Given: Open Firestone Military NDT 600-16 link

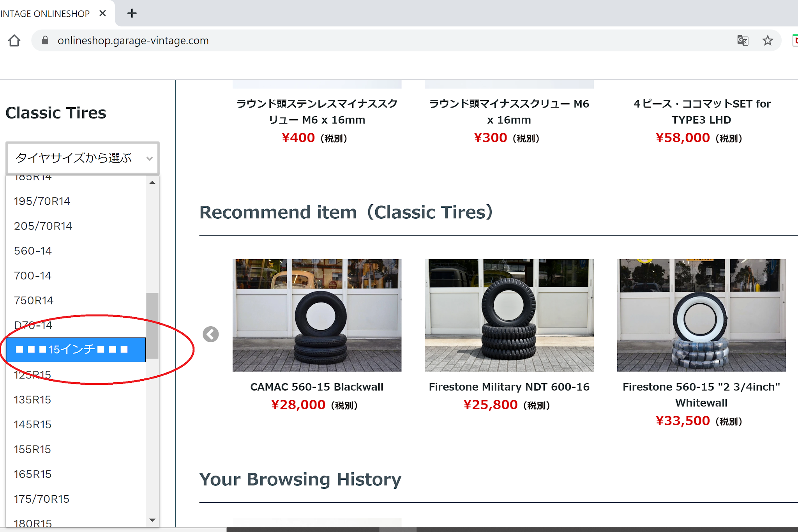Looking at the screenshot, I should click(x=509, y=387).
